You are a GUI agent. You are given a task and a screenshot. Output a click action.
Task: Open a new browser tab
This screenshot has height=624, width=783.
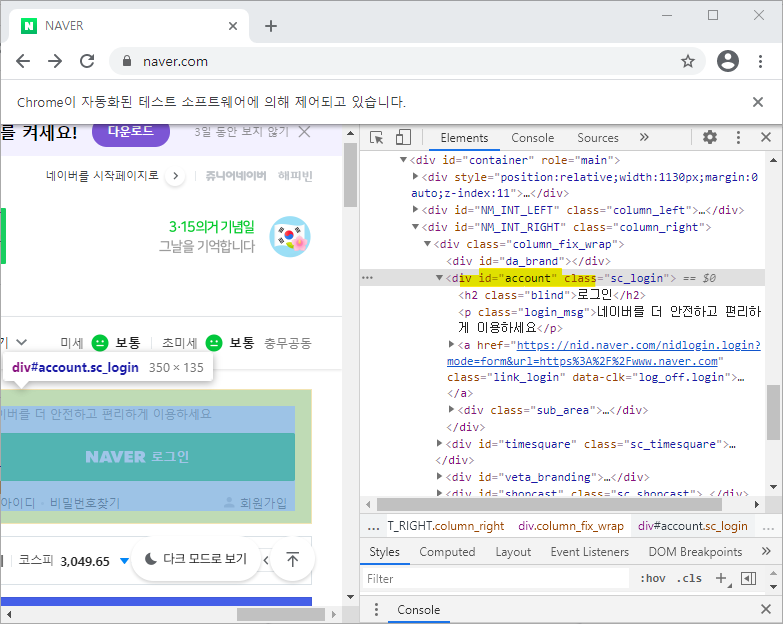271,25
